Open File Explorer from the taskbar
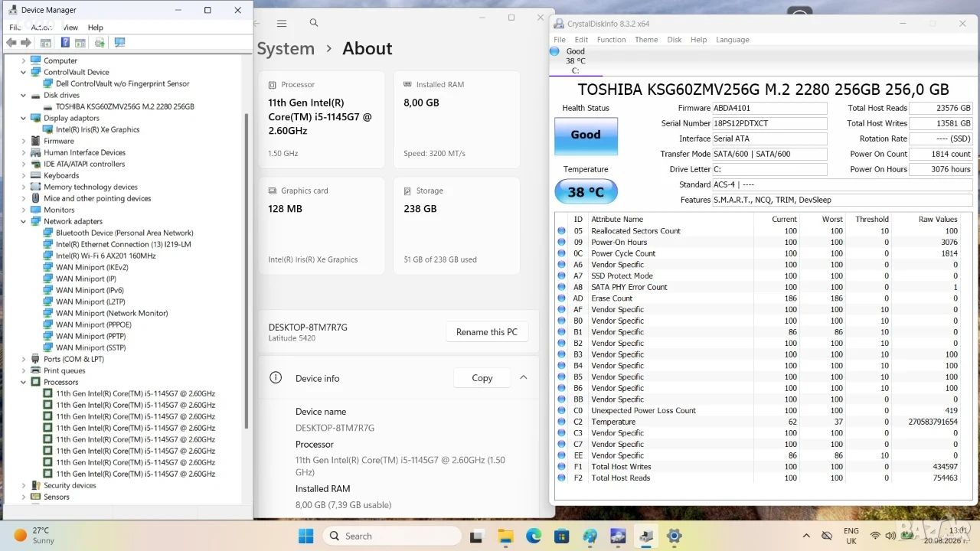 505,536
